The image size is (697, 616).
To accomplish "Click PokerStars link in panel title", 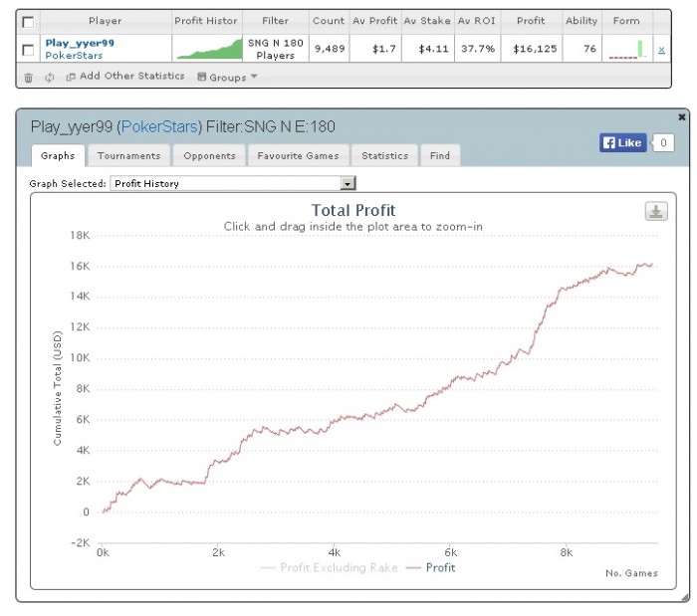I will [159, 127].
